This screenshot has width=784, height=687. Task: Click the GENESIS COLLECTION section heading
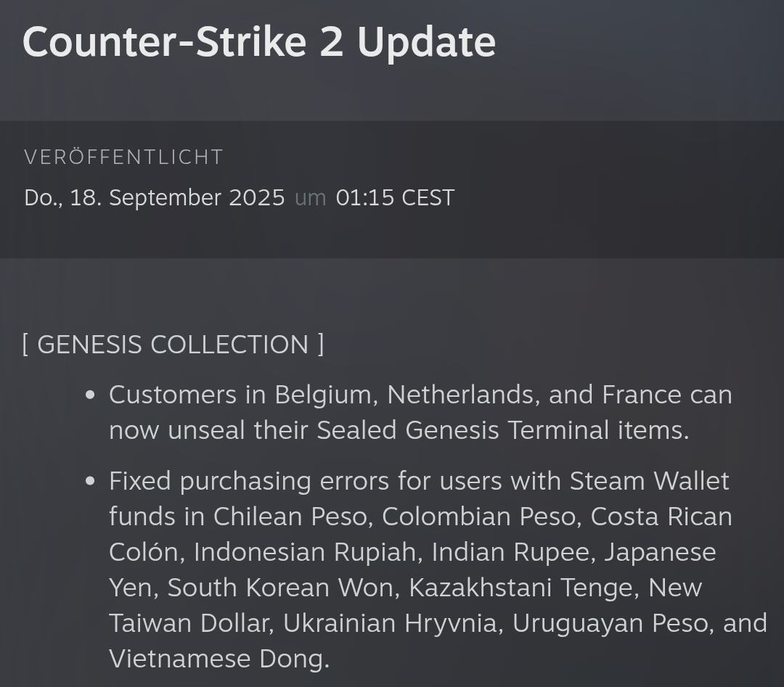(x=173, y=345)
